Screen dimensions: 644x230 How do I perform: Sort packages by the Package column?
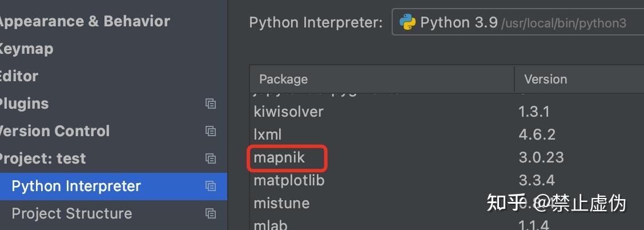pos(283,80)
